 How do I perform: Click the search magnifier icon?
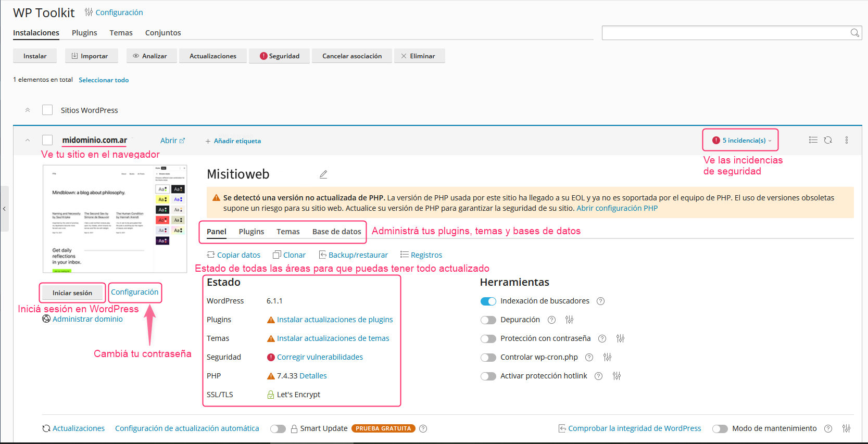[854, 33]
